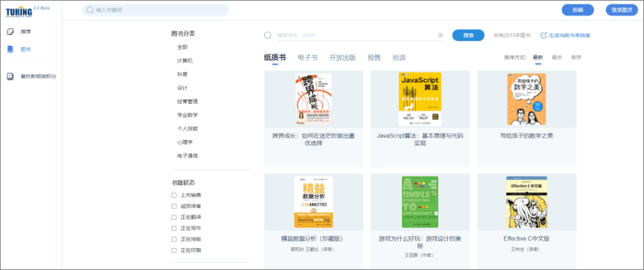Image resolution: width=644 pixels, height=270 pixels.
Task: Click the Effective C中文版 title text
Action: [x=526, y=239]
